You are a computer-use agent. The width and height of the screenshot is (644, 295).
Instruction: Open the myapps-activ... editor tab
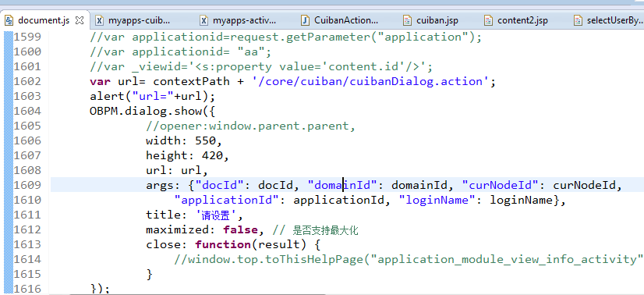239,20
